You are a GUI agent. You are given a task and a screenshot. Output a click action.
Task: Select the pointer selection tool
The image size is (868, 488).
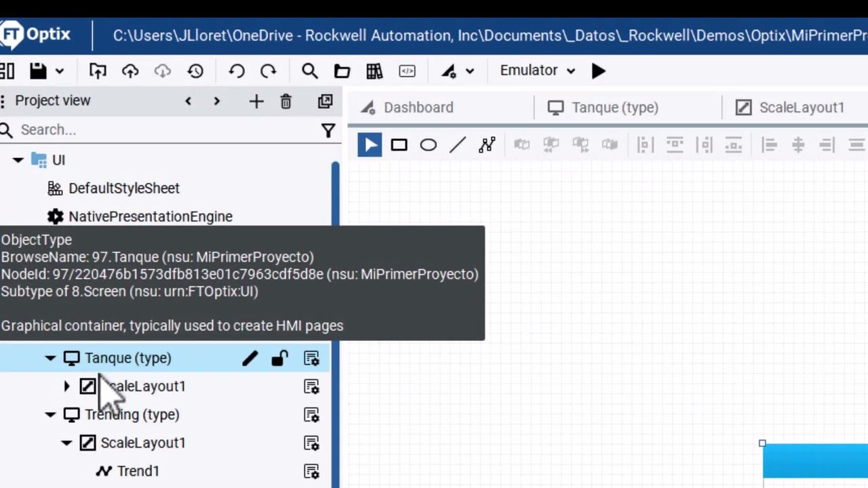[x=370, y=145]
